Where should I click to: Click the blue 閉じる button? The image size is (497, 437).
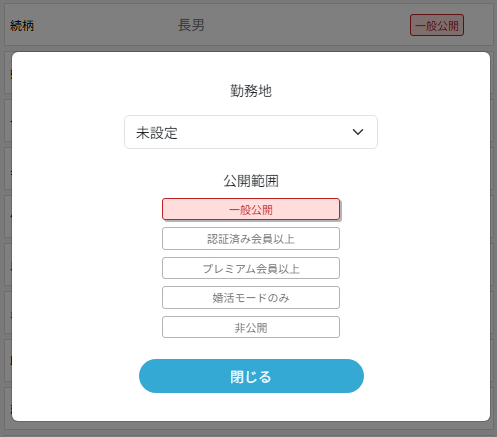251,376
